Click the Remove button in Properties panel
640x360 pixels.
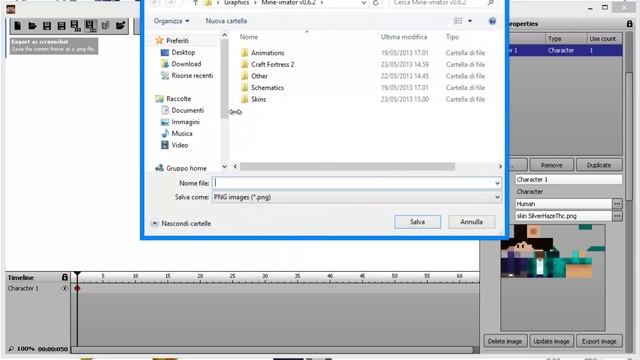point(551,165)
